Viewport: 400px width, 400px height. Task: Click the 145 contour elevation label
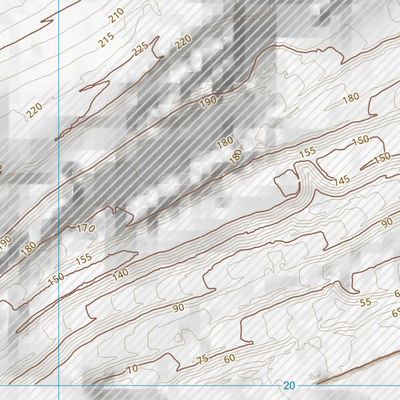pyautogui.click(x=342, y=180)
